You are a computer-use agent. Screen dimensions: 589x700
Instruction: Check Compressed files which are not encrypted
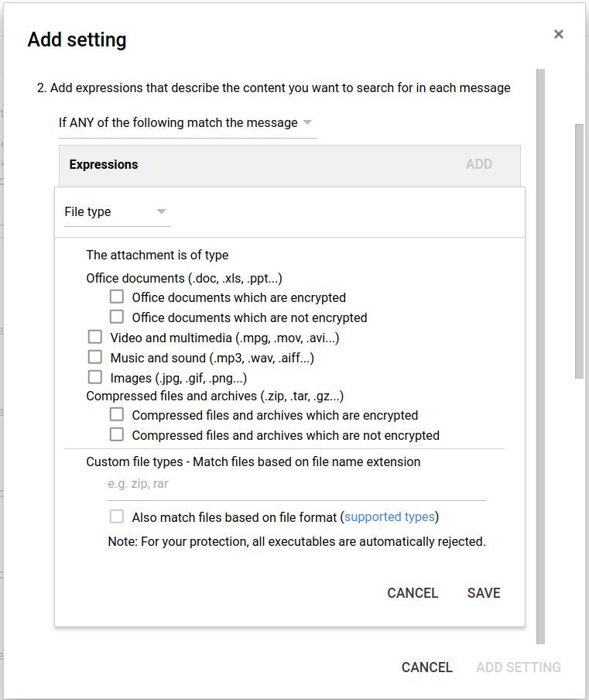point(117,434)
